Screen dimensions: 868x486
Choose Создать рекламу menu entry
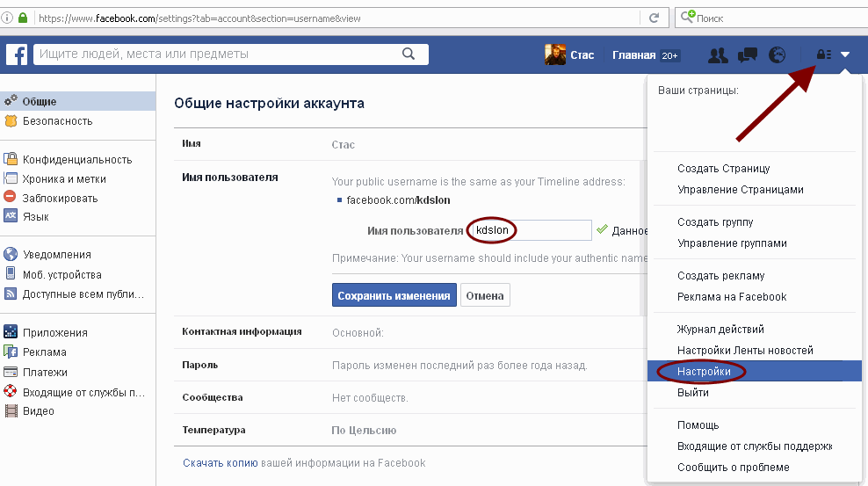coord(720,276)
